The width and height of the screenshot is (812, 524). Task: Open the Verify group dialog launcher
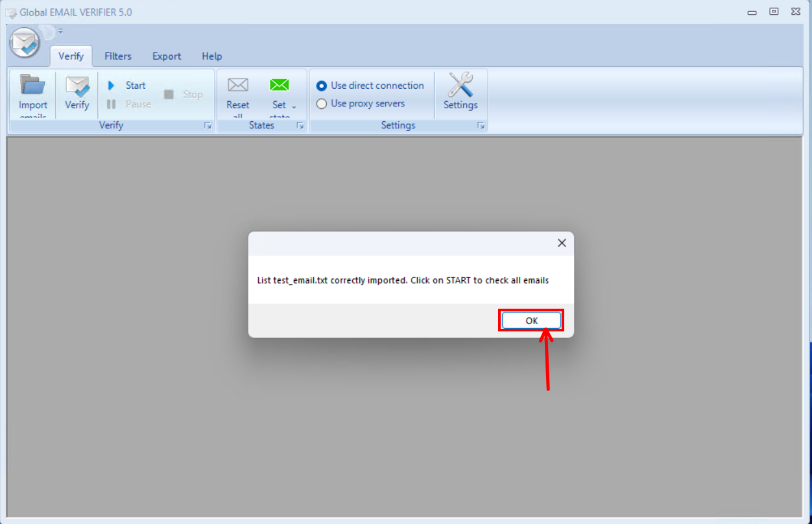point(208,126)
